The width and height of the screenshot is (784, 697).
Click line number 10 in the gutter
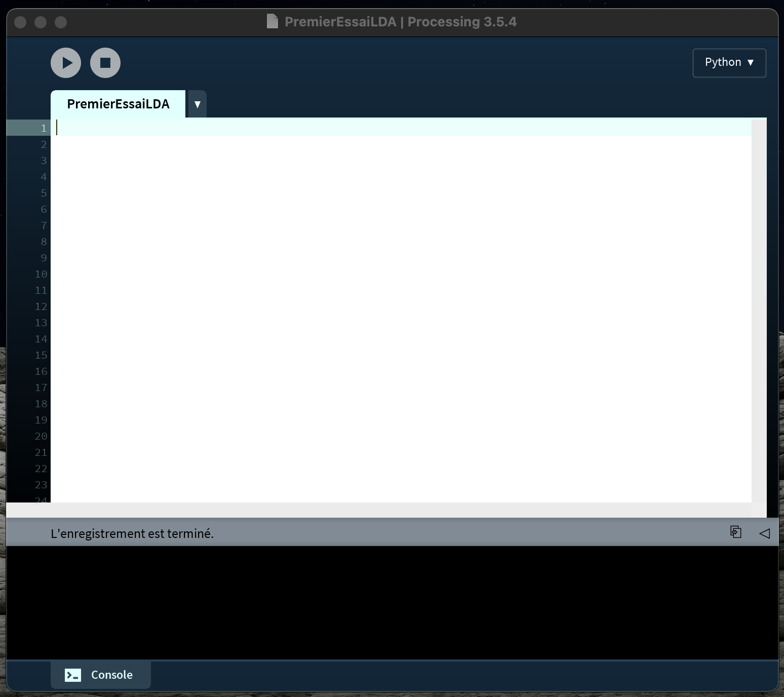pyautogui.click(x=41, y=274)
